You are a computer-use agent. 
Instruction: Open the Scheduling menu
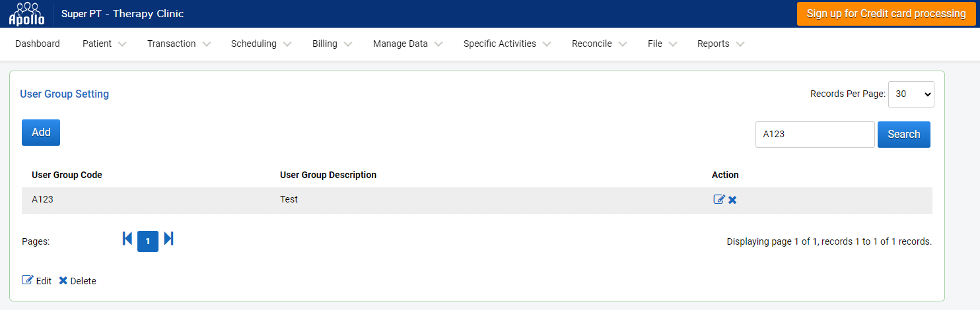coord(261,44)
